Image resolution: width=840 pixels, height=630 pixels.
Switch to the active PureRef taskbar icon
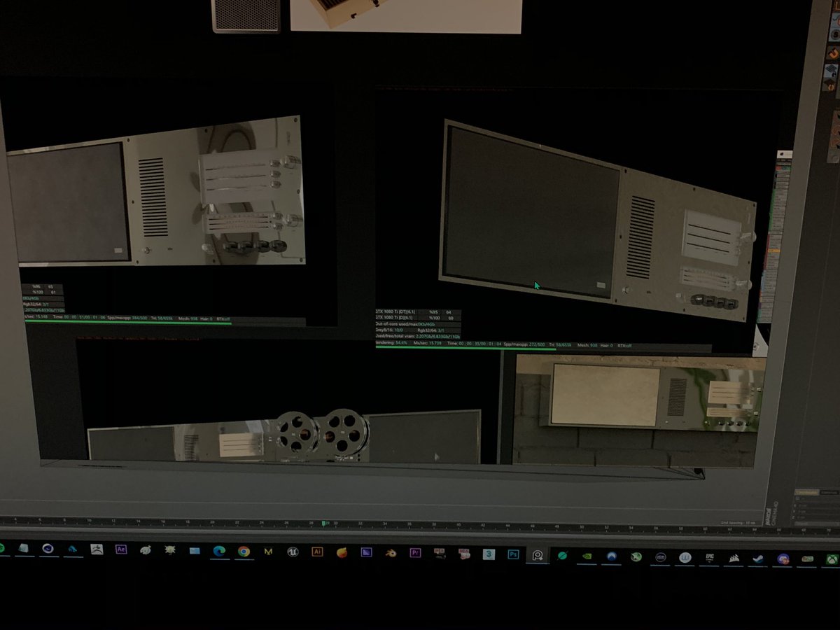coord(538,556)
